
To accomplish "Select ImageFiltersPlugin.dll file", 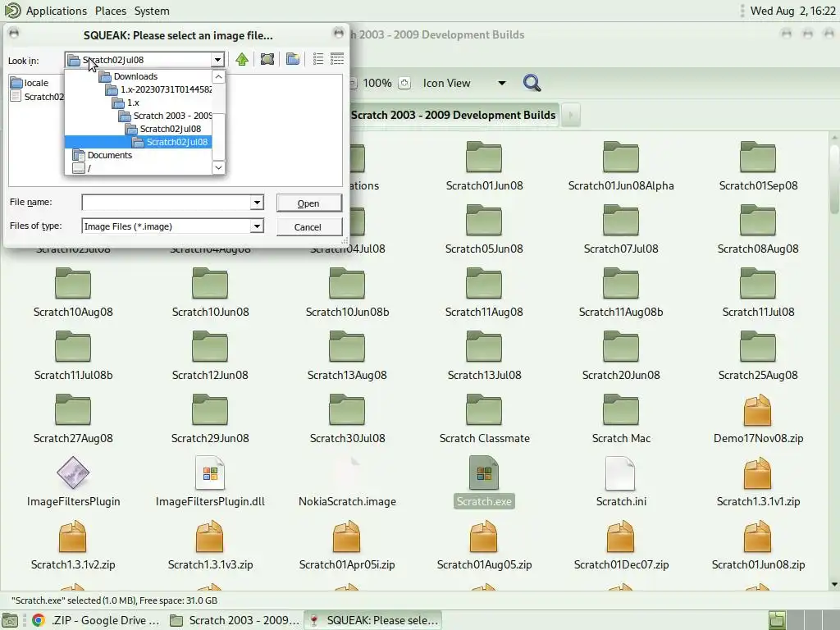I will (x=210, y=482).
